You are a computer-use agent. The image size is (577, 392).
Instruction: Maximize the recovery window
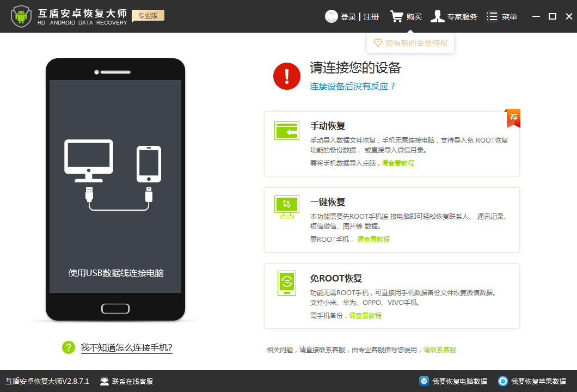tap(553, 16)
